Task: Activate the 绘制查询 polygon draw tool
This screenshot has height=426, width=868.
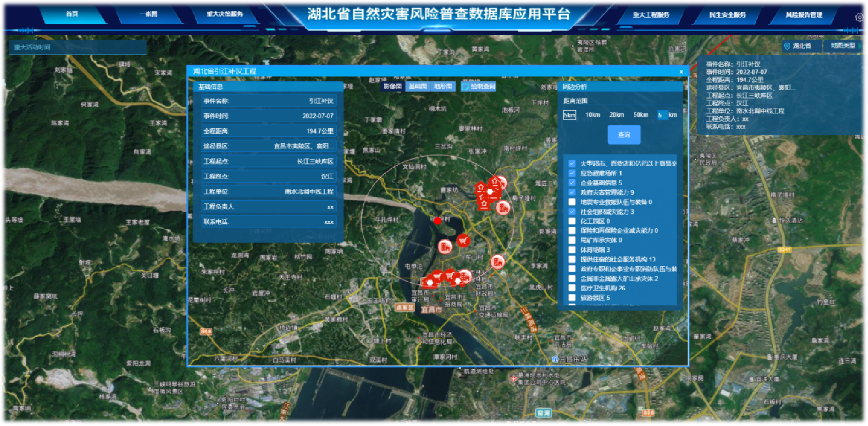Action: (x=476, y=86)
